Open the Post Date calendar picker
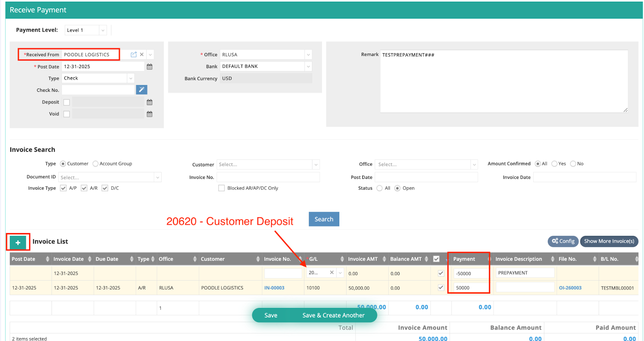The height and width of the screenshot is (341, 644). pos(149,67)
